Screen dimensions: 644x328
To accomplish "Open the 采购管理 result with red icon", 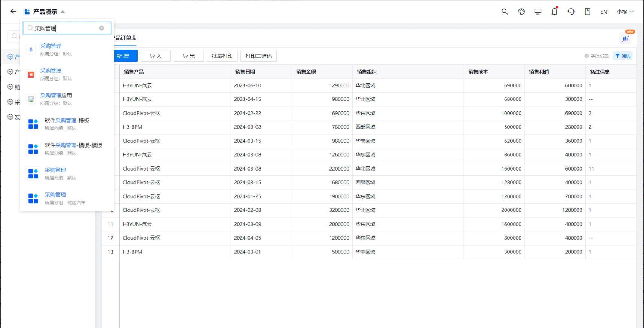I will point(67,74).
